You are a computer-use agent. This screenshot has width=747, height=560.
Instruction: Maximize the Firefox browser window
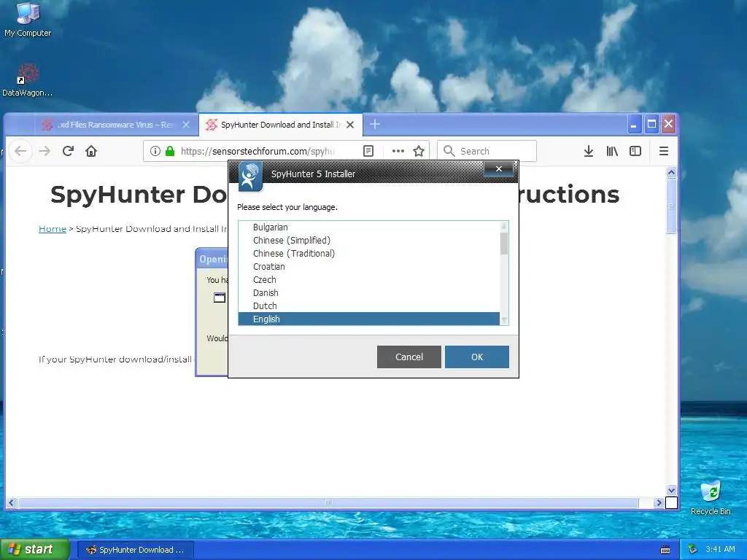click(651, 124)
